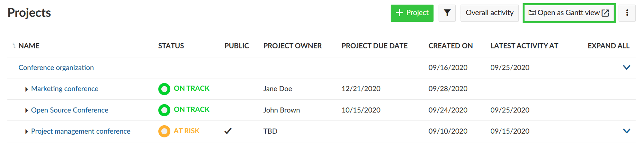Open the three-dot more options menu

pos(627,13)
